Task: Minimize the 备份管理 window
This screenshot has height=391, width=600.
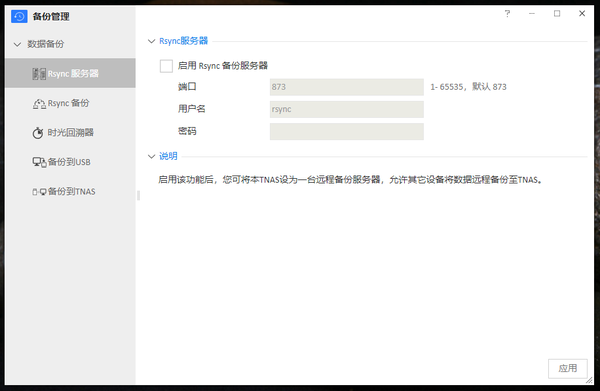Action: (x=532, y=14)
